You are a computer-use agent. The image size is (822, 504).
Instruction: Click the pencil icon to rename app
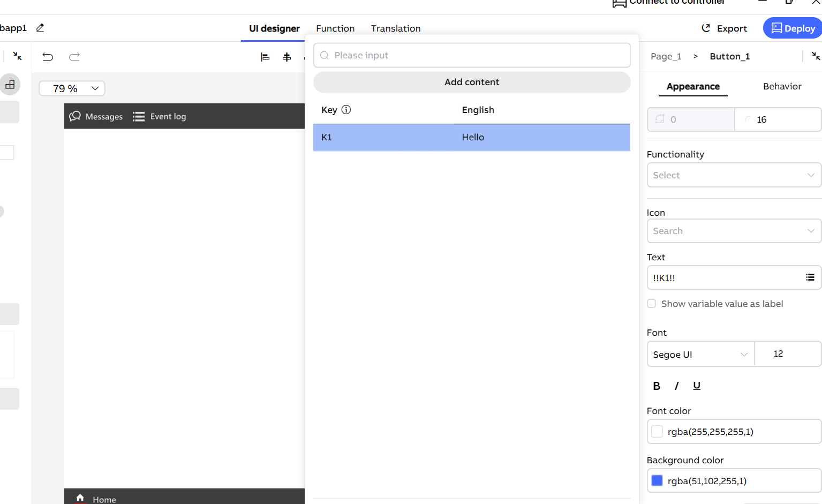tap(40, 28)
